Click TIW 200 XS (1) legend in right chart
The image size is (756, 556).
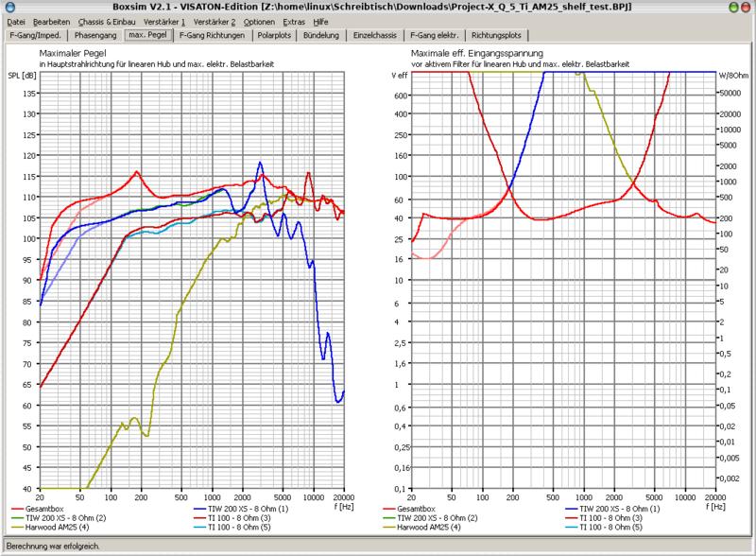[x=612, y=509]
